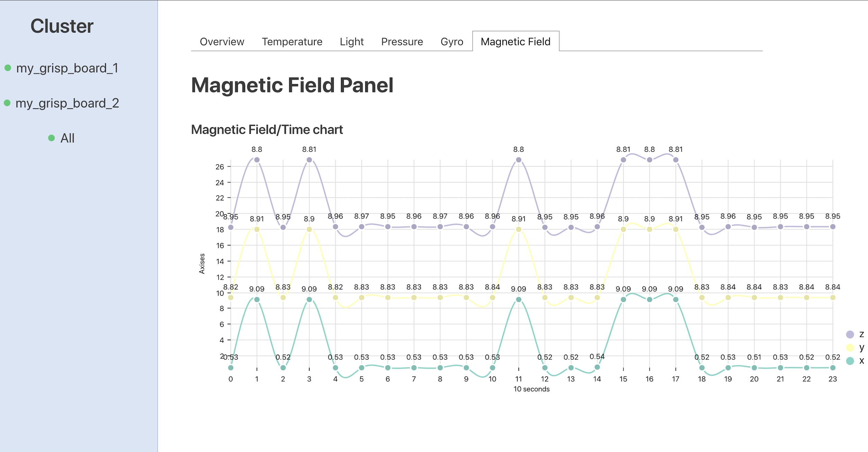Screen dimensions: 868x452
Task: Toggle the x series legend marker
Action: pos(850,361)
